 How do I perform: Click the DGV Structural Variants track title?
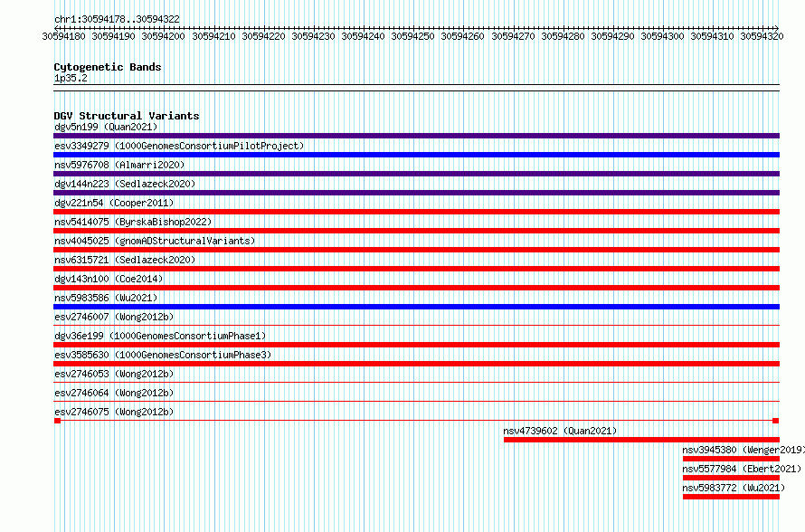click(127, 116)
